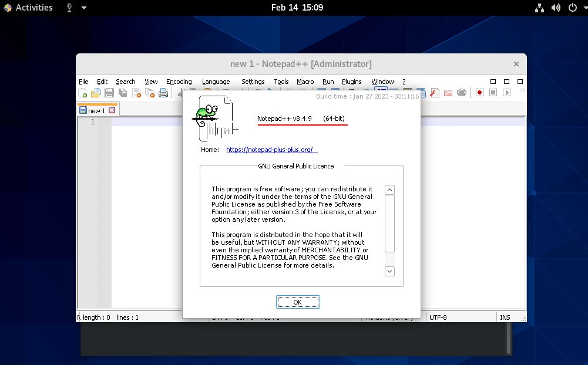Start macro recording with red dot icon
588x365 pixels.
coord(479,93)
